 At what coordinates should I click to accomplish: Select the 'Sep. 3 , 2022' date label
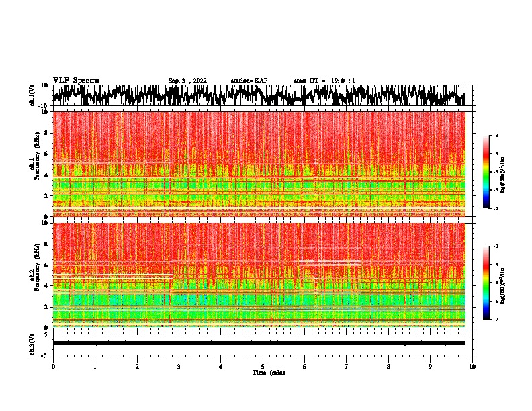pyautogui.click(x=187, y=81)
